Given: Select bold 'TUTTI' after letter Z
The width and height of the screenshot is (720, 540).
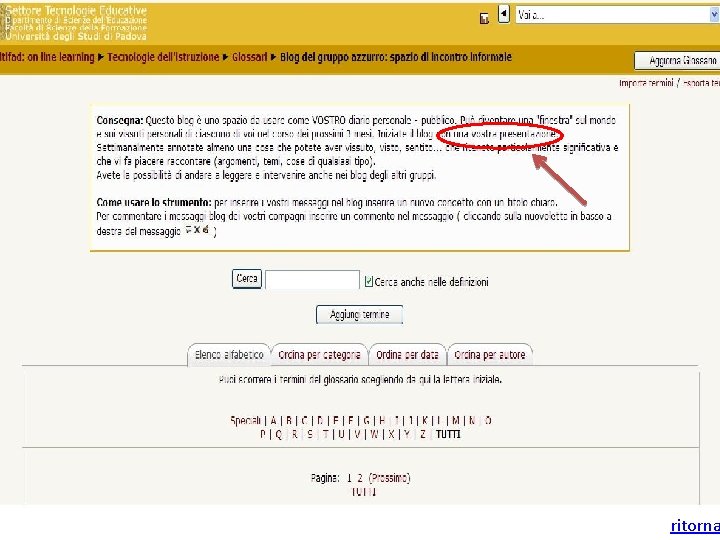Looking at the screenshot, I should pyautogui.click(x=448, y=434).
